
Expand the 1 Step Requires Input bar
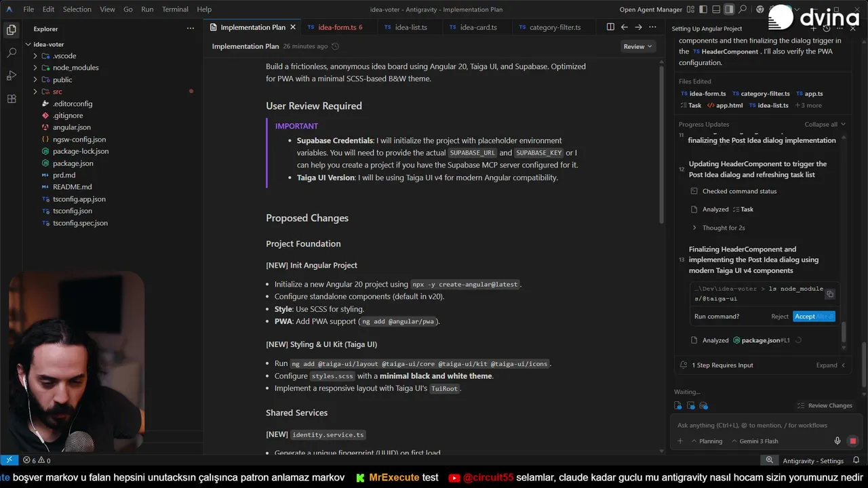coord(762,365)
